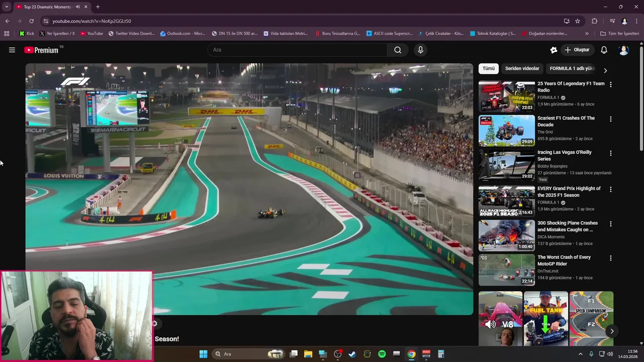Image resolution: width=644 pixels, height=362 pixels.
Task: Mute the tab via speaker icon
Action: pos(77,7)
